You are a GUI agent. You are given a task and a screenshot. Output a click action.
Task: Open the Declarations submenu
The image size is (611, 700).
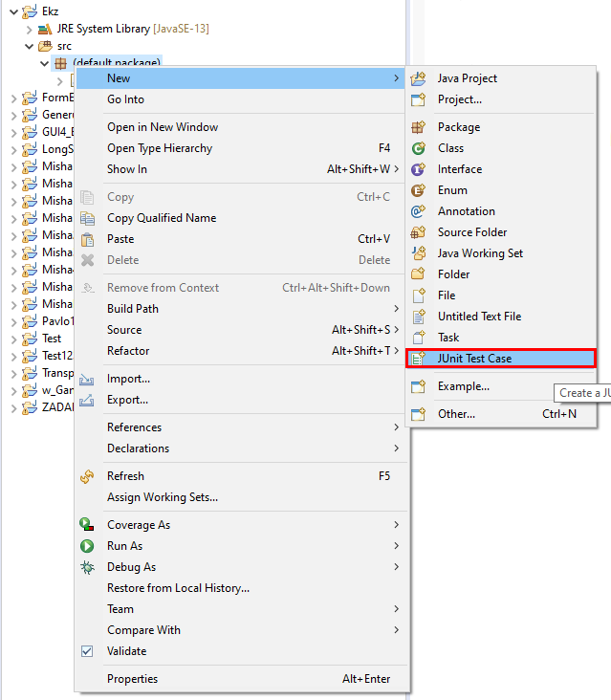coord(241,448)
